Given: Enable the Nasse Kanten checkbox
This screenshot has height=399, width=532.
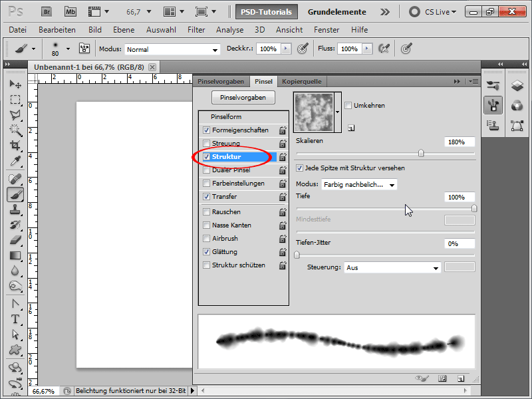Looking at the screenshot, I should click(x=206, y=225).
